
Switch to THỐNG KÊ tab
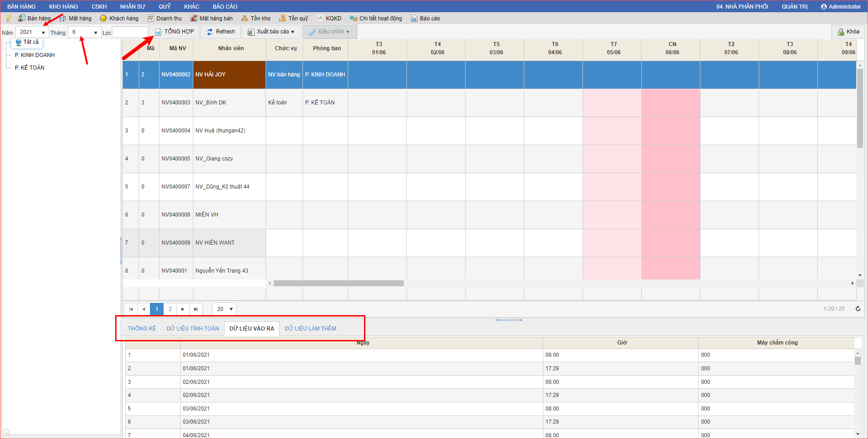coord(142,329)
